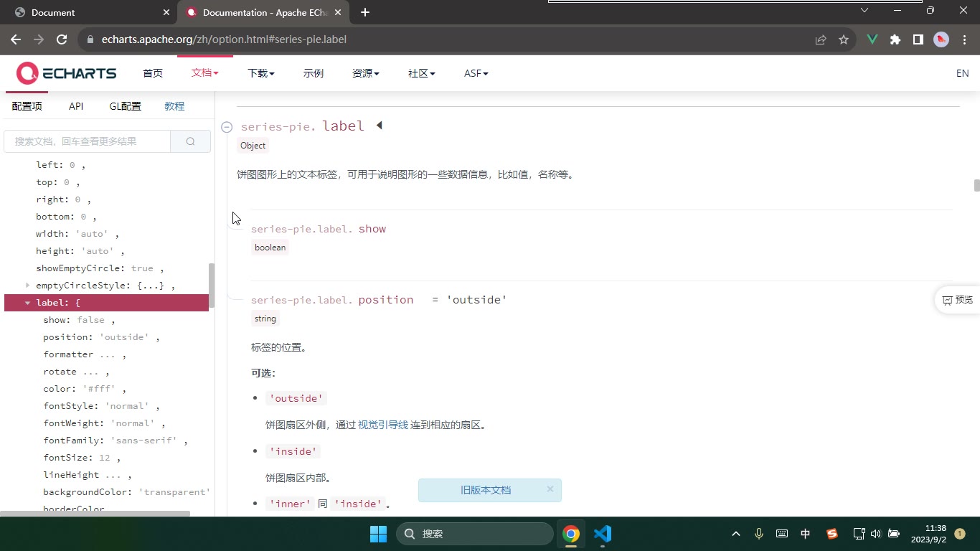Open Chrome's three-dot menu
This screenshot has height=551, width=980.
tap(964, 39)
